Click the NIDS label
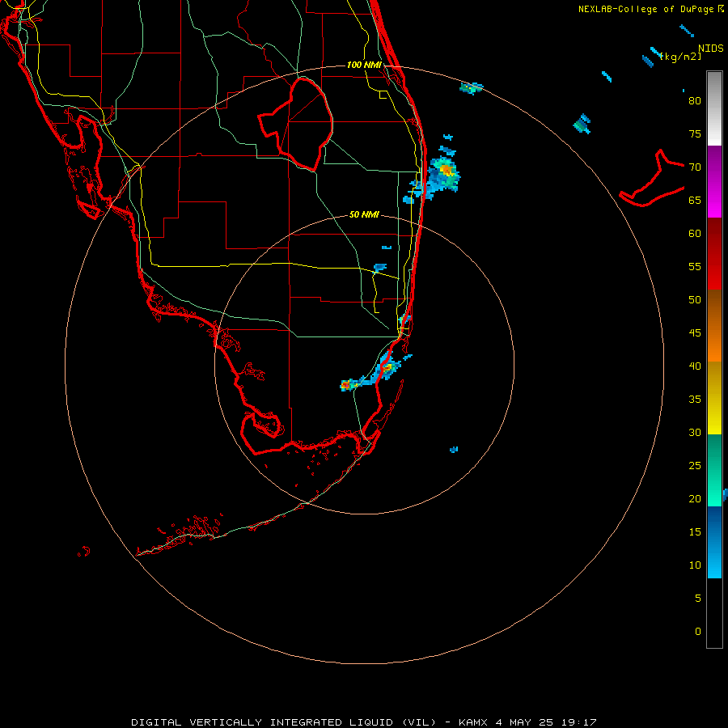 coord(711,49)
